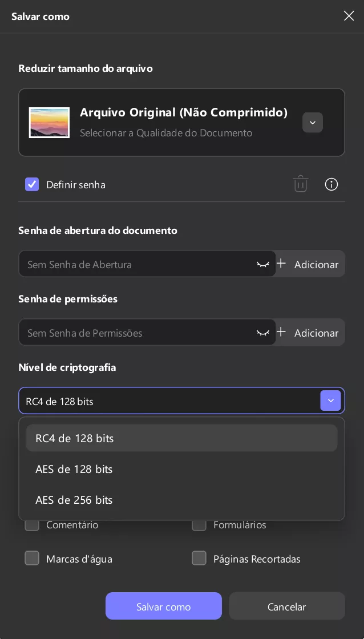The width and height of the screenshot is (364, 639).
Task: Uncheck the Definir senha option
Action: [x=32, y=184]
